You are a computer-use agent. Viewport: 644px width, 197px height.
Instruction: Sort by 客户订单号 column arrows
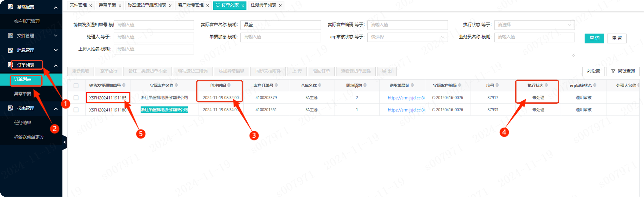(x=276, y=85)
